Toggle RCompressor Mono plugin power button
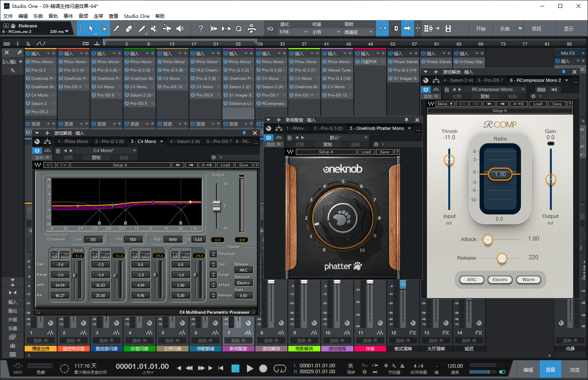The height and width of the screenshot is (380, 588). [426, 89]
